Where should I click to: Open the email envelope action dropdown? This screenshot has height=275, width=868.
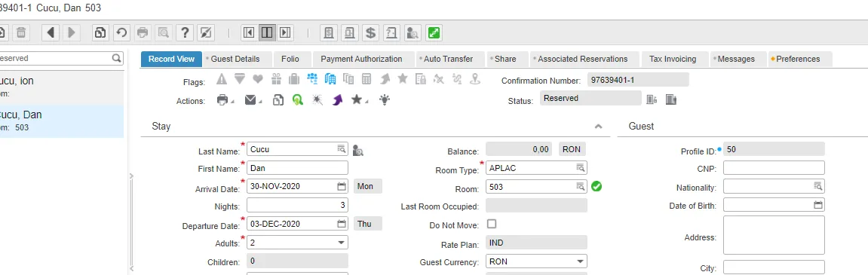253,100
